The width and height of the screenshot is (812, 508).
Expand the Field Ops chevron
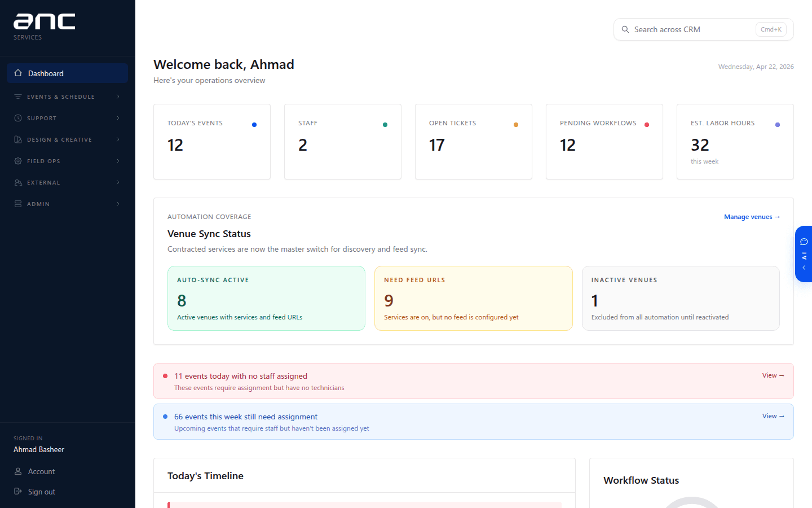point(118,161)
